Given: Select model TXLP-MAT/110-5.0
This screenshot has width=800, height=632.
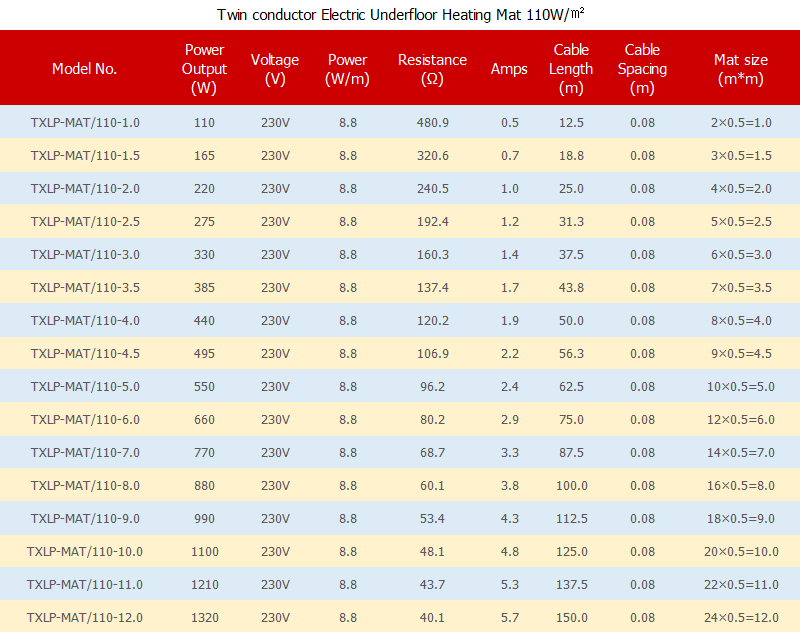Looking at the screenshot, I should point(85,387).
